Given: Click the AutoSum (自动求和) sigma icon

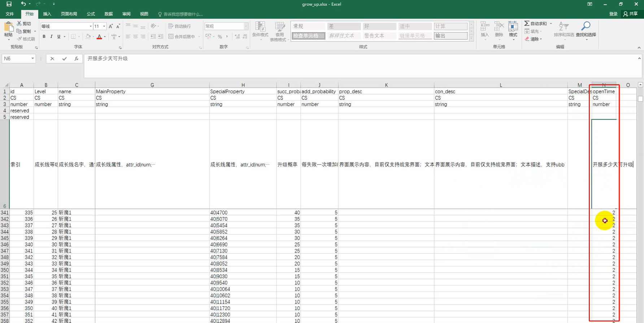Looking at the screenshot, I should pyautogui.click(x=527, y=23).
